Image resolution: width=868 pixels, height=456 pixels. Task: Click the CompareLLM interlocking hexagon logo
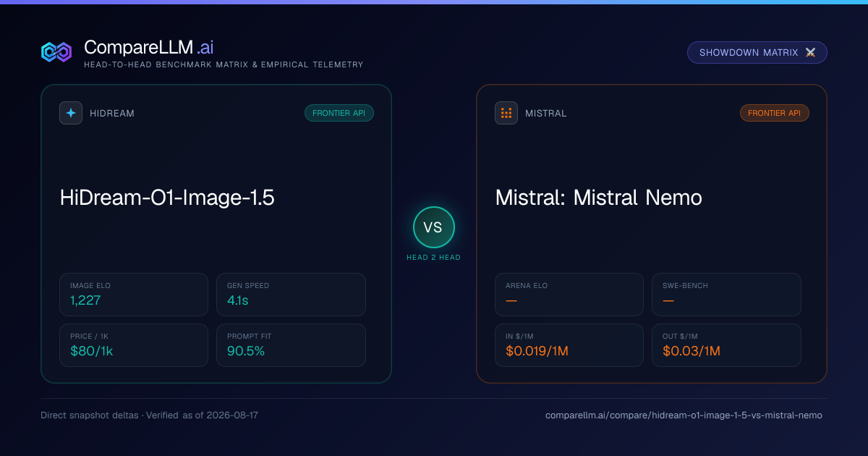[56, 52]
